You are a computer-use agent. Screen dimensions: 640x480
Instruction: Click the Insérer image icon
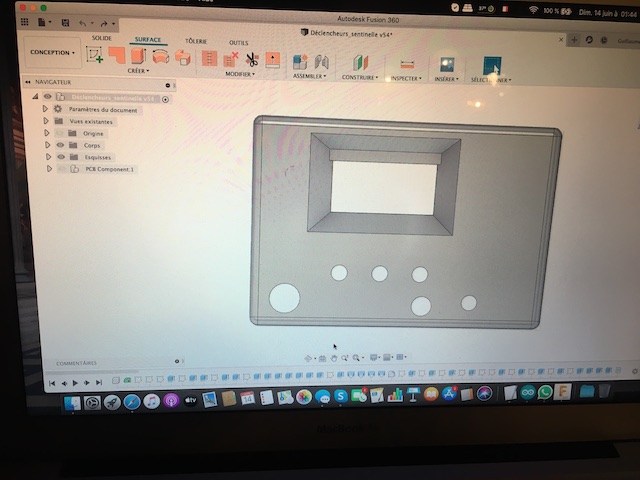[x=447, y=63]
